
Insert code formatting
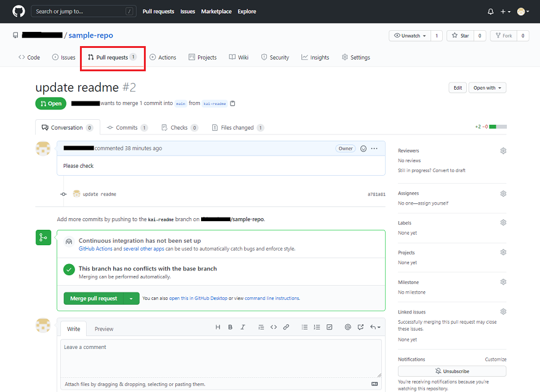click(x=274, y=327)
